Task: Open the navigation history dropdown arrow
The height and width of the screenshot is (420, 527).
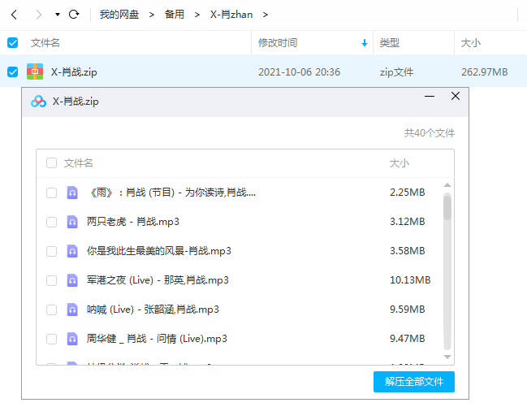Action: [x=57, y=15]
